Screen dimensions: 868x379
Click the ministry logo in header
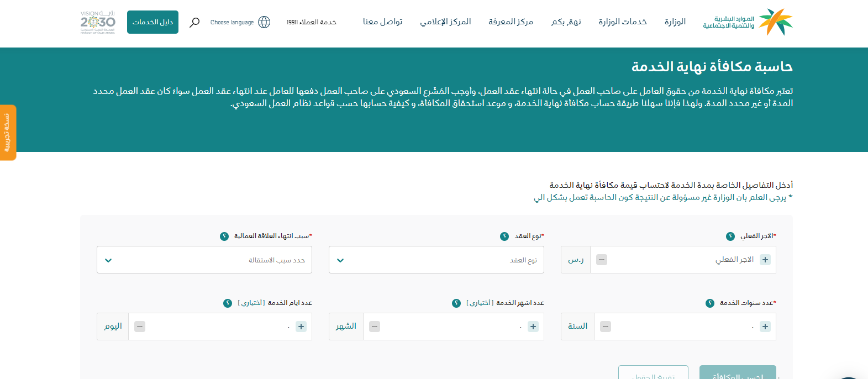[748, 22]
